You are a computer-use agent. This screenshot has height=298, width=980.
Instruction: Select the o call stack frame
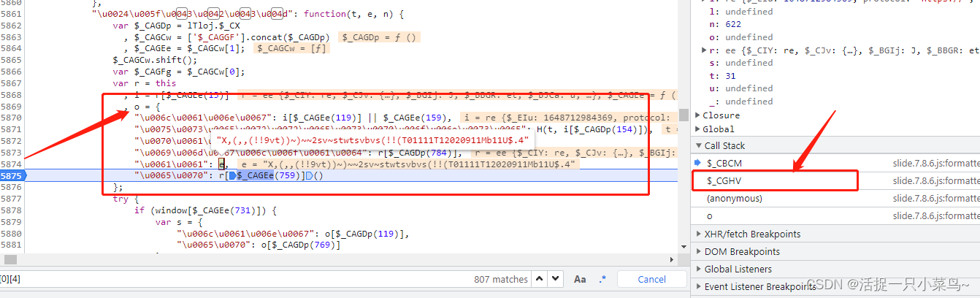tap(710, 216)
